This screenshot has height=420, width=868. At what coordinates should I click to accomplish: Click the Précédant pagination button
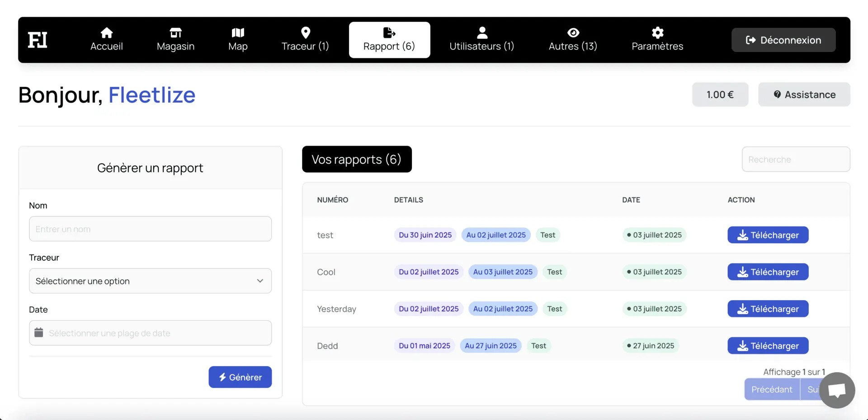(772, 389)
